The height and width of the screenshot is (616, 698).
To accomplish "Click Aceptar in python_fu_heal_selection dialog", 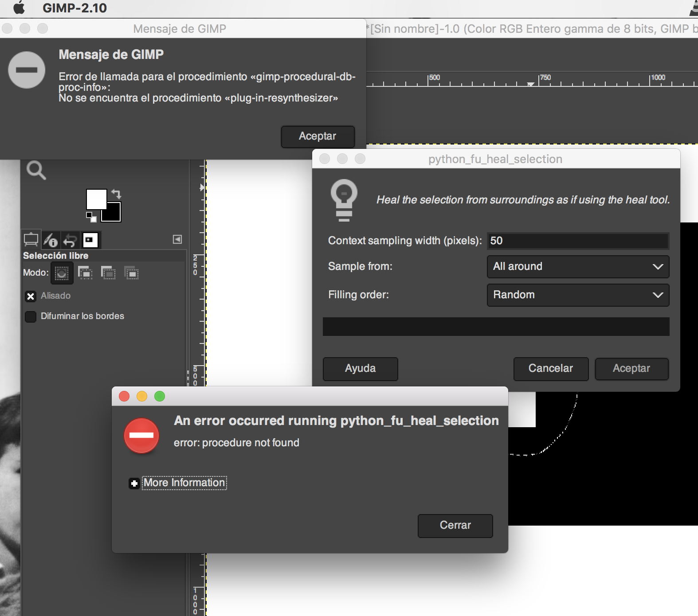I will pos(631,369).
